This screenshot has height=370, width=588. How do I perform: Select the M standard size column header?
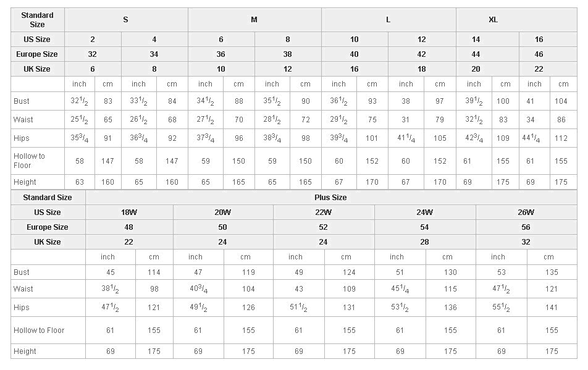[x=254, y=20]
